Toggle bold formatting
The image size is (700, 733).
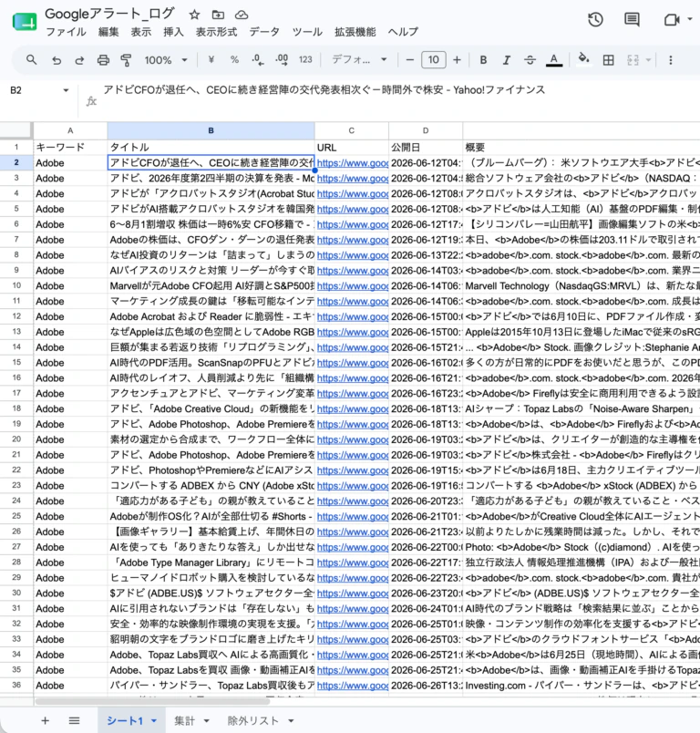pyautogui.click(x=483, y=60)
